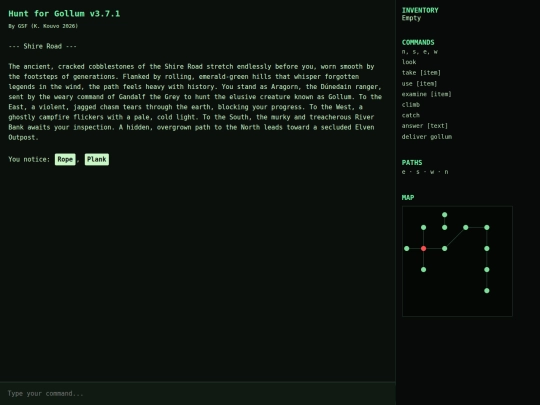Click the Rope item button
The width and height of the screenshot is (540, 405).
(65, 159)
